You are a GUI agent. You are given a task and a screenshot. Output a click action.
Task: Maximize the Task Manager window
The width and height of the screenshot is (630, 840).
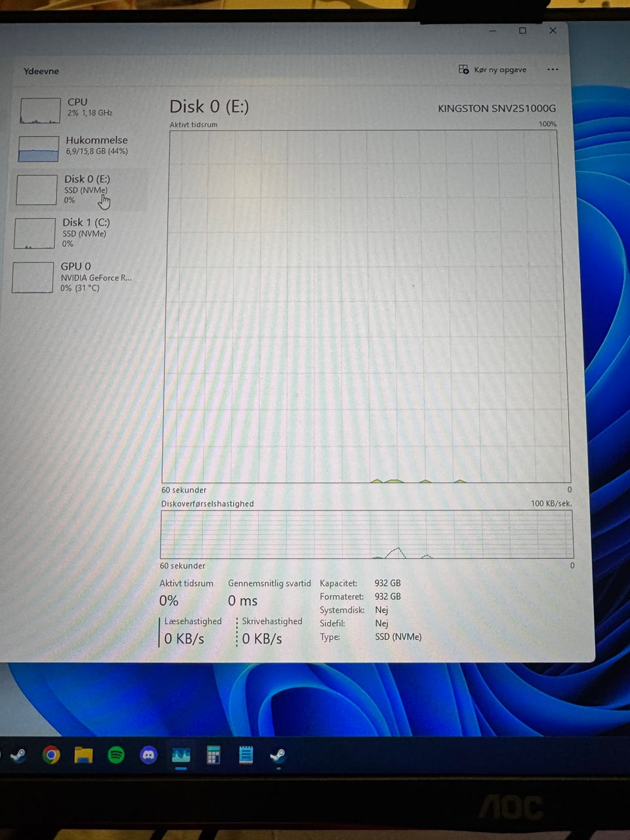pyautogui.click(x=522, y=30)
